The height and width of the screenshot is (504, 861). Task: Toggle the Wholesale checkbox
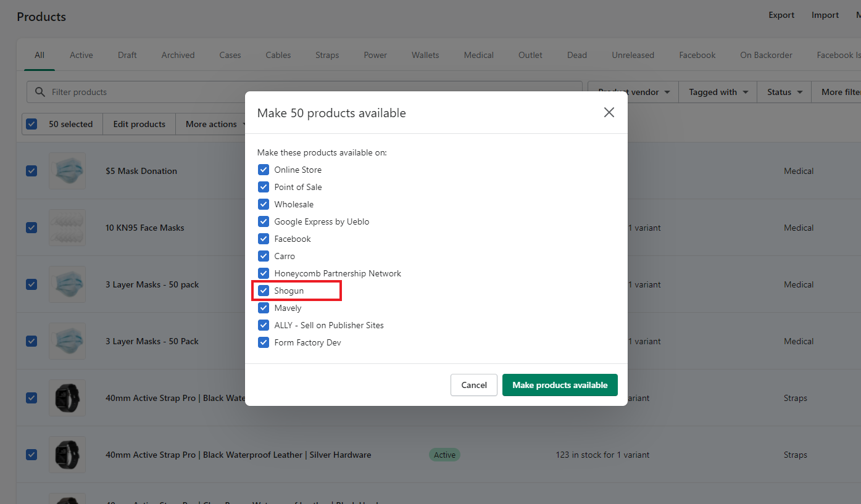click(x=264, y=204)
